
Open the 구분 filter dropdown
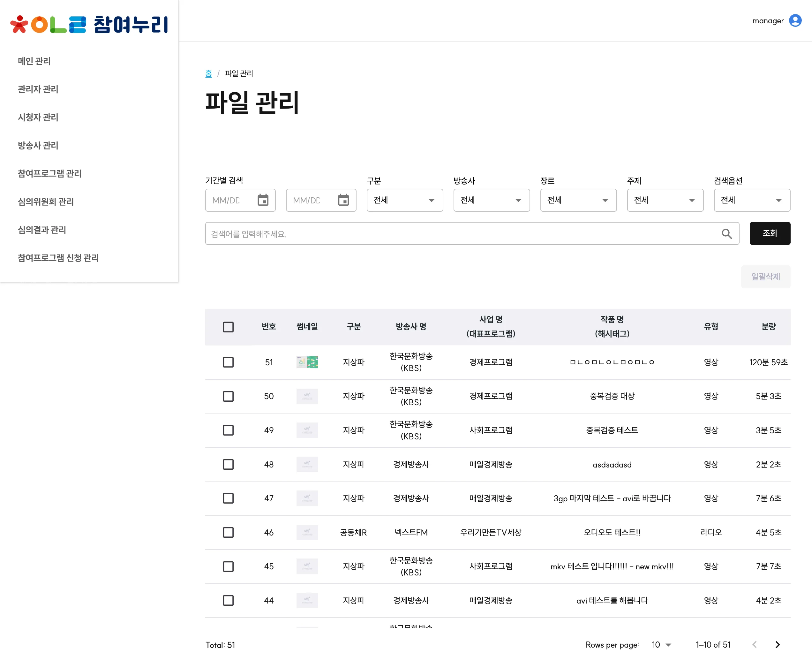pyautogui.click(x=404, y=200)
